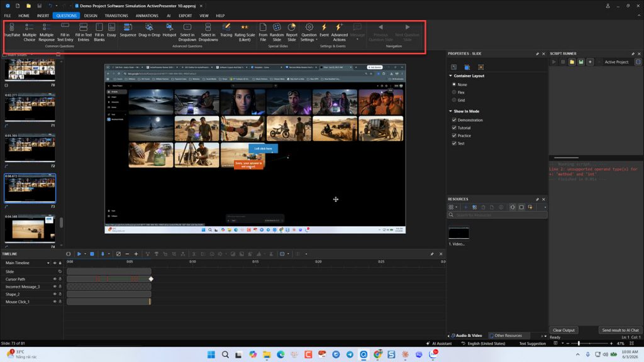Insert a Random Slide

(277, 32)
